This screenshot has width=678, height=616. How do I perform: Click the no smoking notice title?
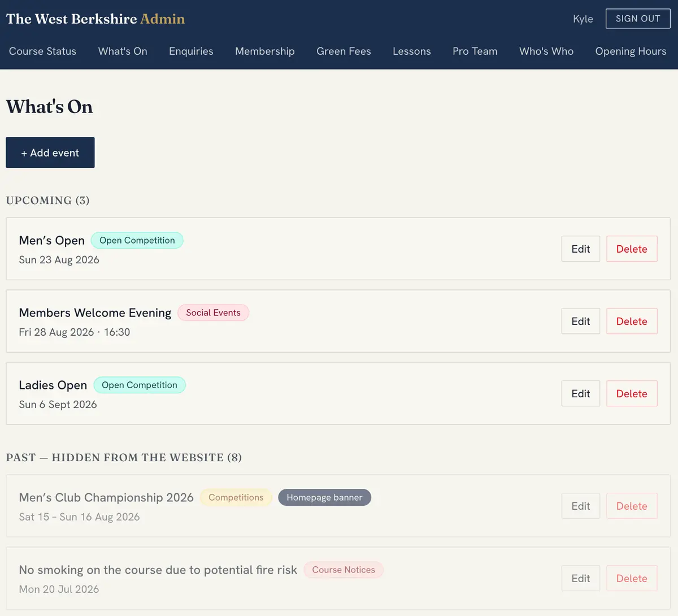(158, 570)
